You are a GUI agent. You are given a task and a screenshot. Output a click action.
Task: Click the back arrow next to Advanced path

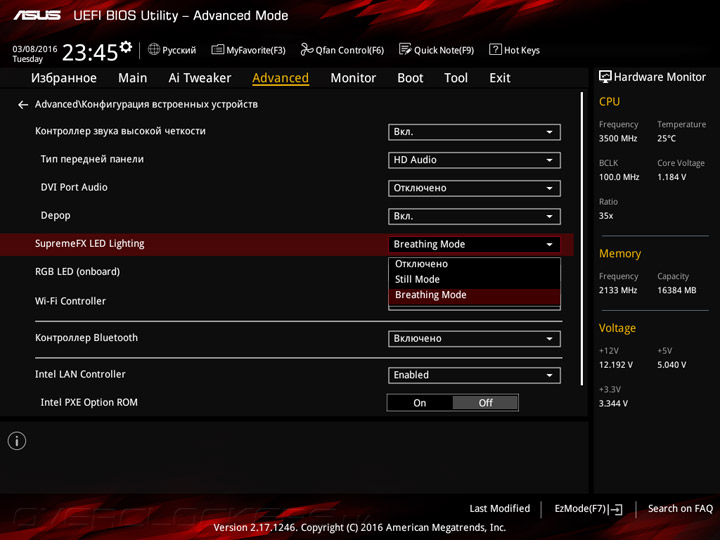(23, 105)
